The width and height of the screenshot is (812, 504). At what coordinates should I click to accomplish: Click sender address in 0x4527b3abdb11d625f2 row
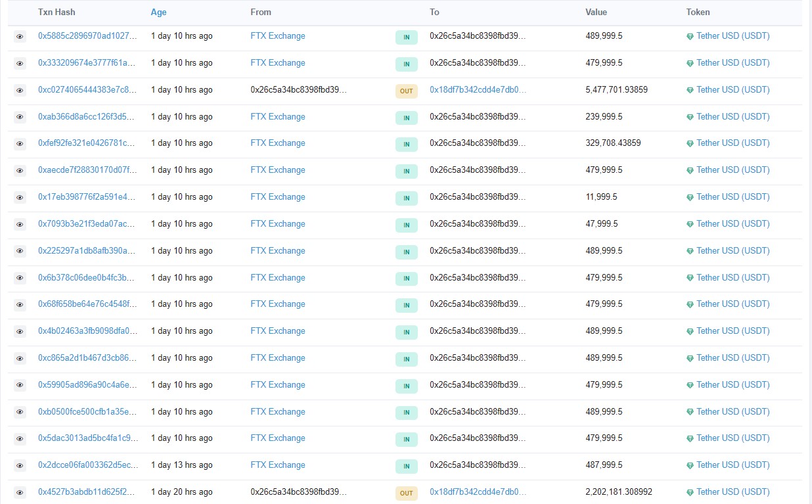point(298,492)
